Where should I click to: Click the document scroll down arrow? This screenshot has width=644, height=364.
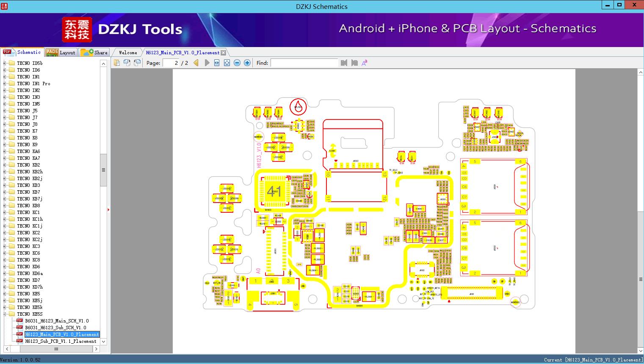tap(641, 350)
